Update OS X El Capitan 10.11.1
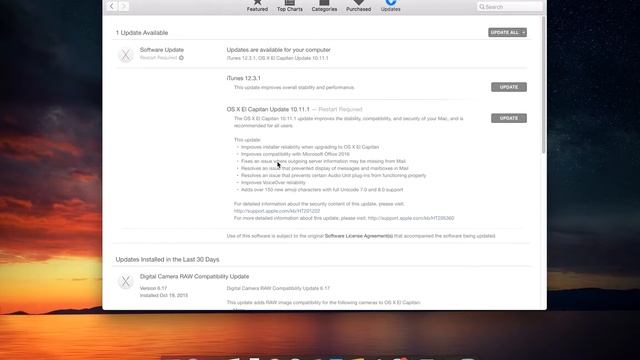Viewport: 640px width, 360px height. (x=509, y=118)
